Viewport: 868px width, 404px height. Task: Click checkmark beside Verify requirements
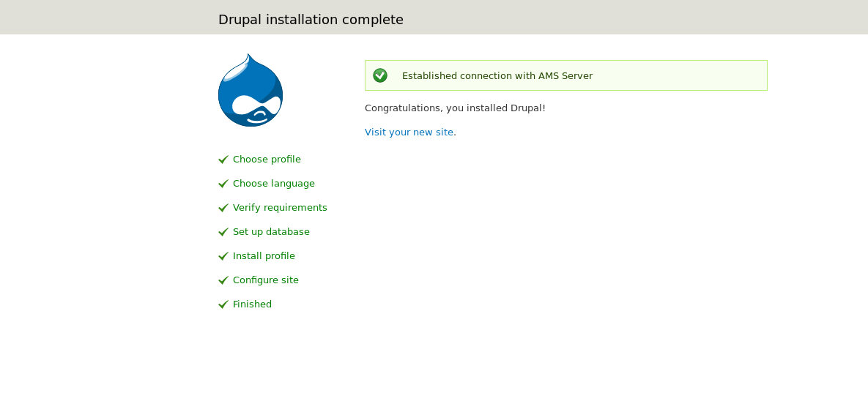223,208
